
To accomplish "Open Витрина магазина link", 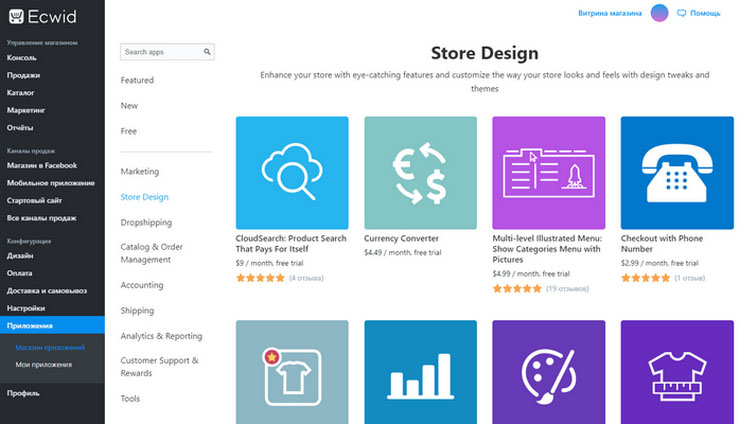I will pos(608,14).
